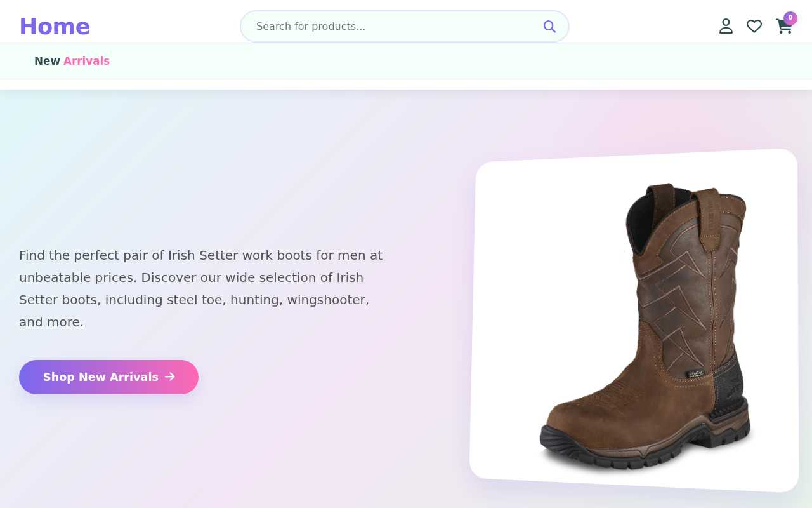The image size is (812, 508).
Task: Click the word New in navigation
Action: click(x=47, y=61)
